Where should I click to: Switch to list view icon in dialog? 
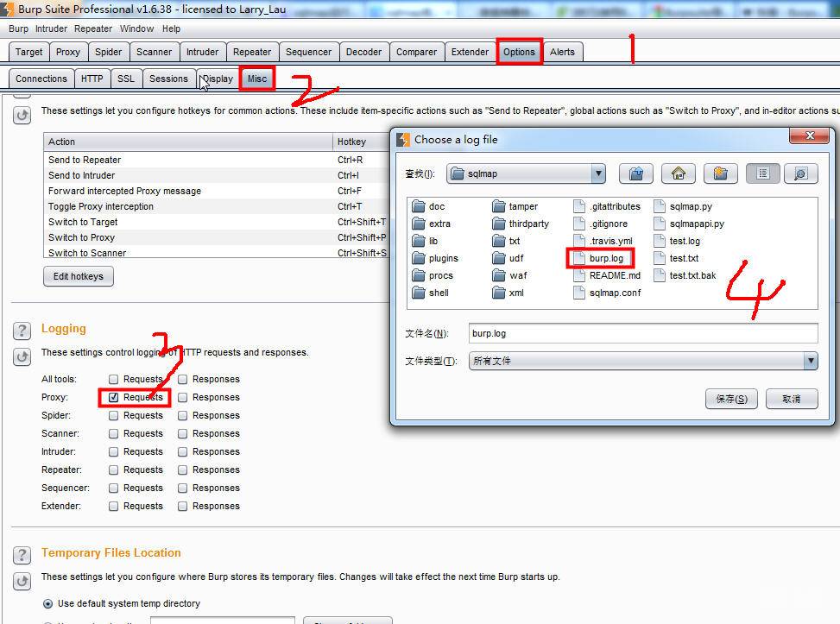[763, 173]
